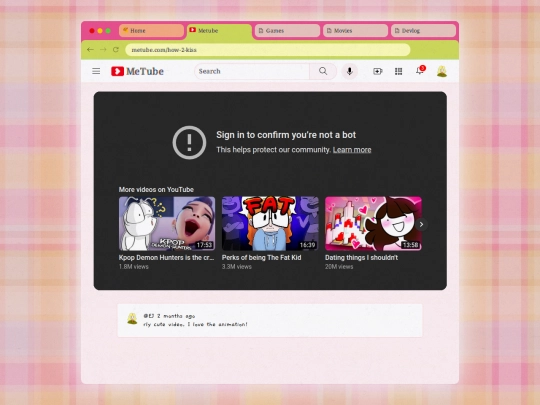Click 'More videos on YouTube' heading

(156, 189)
